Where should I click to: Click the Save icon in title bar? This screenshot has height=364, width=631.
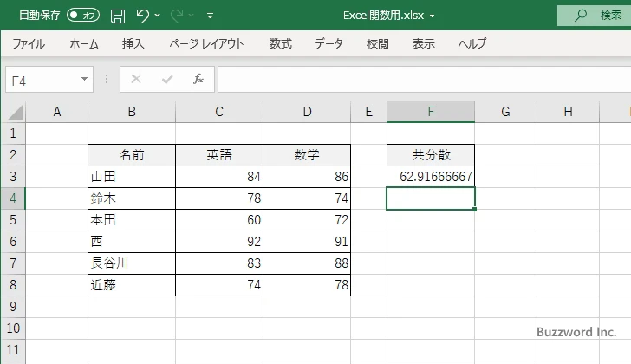(x=118, y=16)
